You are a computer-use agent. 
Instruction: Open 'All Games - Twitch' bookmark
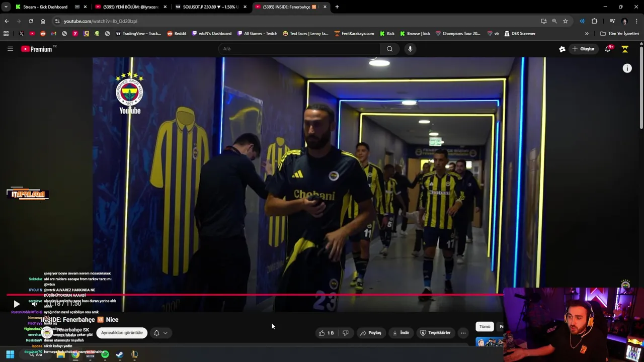coord(257,34)
